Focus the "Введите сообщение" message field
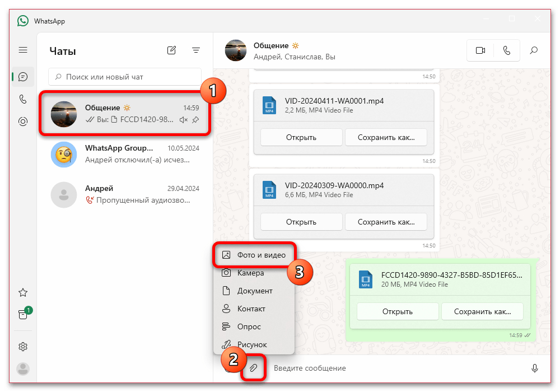The width and height of the screenshot is (560, 392). click(396, 368)
